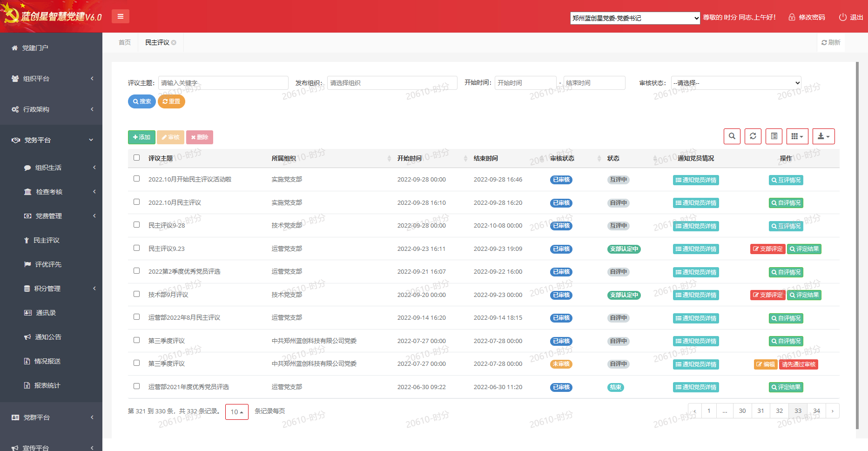The image size is (868, 451).
Task: Open the 郑州蓝创星党委-党委书记 role dropdown
Action: tap(635, 18)
